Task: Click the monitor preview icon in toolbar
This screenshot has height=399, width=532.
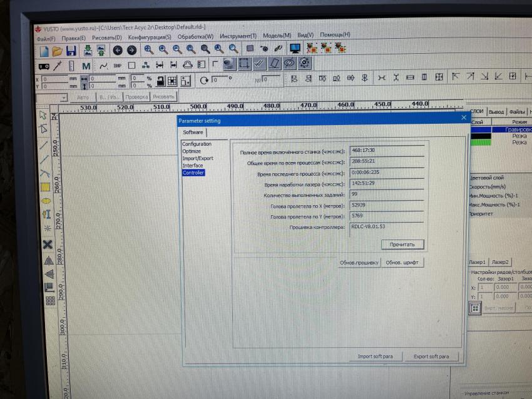Action: (295, 48)
